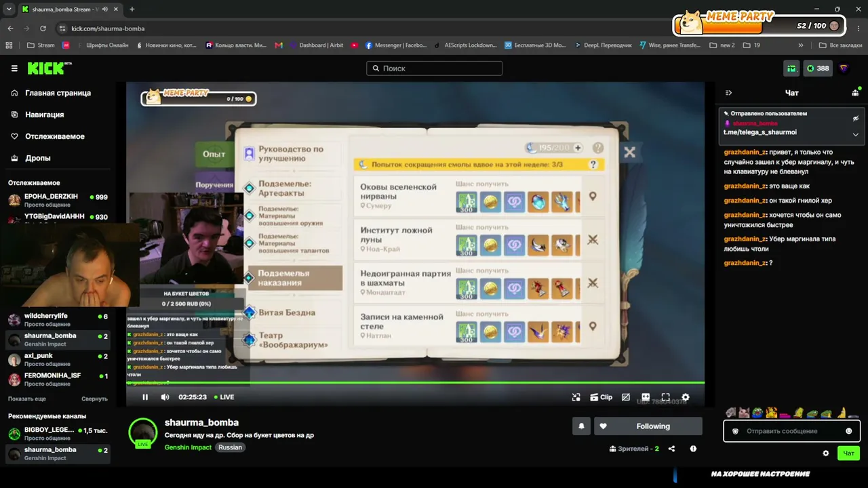Go to Главная страница in sidebar
Image resolution: width=868 pixels, height=488 pixels.
[58, 93]
